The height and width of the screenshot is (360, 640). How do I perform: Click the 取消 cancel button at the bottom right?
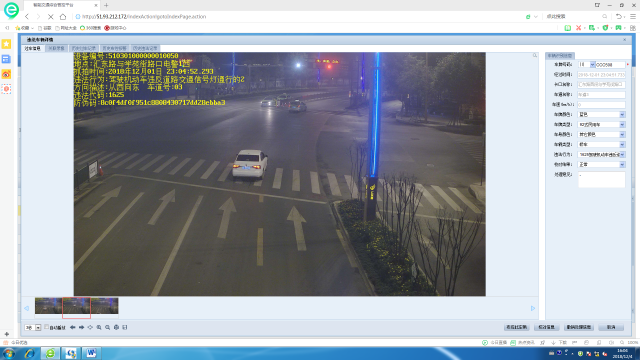[x=611, y=327]
